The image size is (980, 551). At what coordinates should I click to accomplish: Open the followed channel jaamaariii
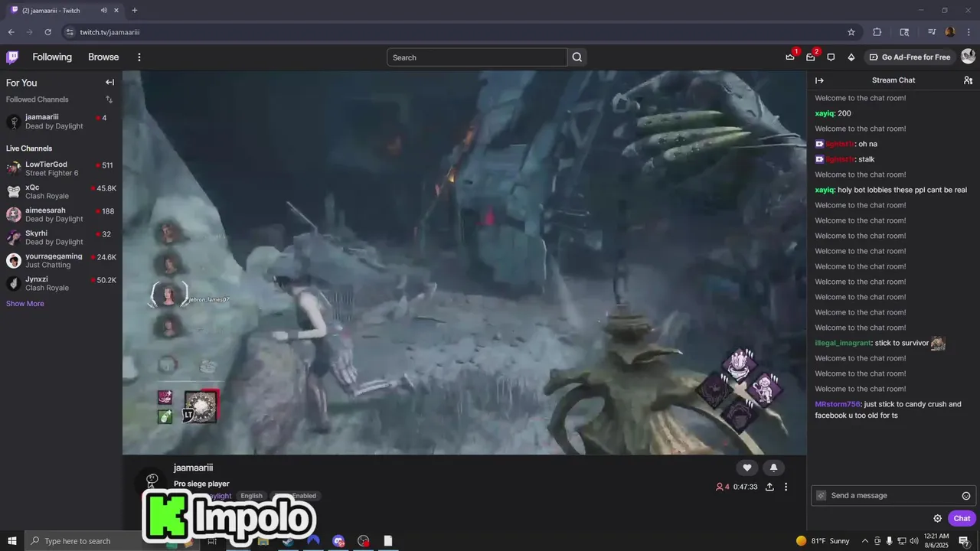pyautogui.click(x=61, y=122)
